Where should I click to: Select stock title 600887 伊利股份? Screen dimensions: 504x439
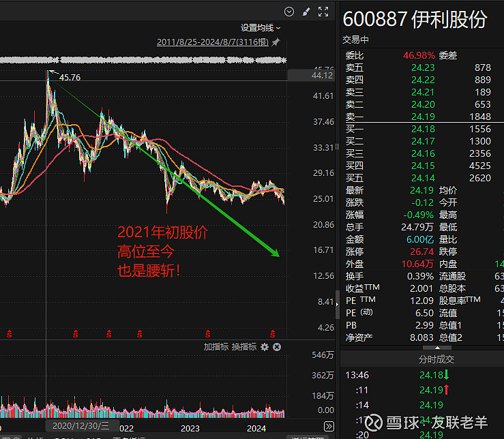pyautogui.click(x=415, y=19)
